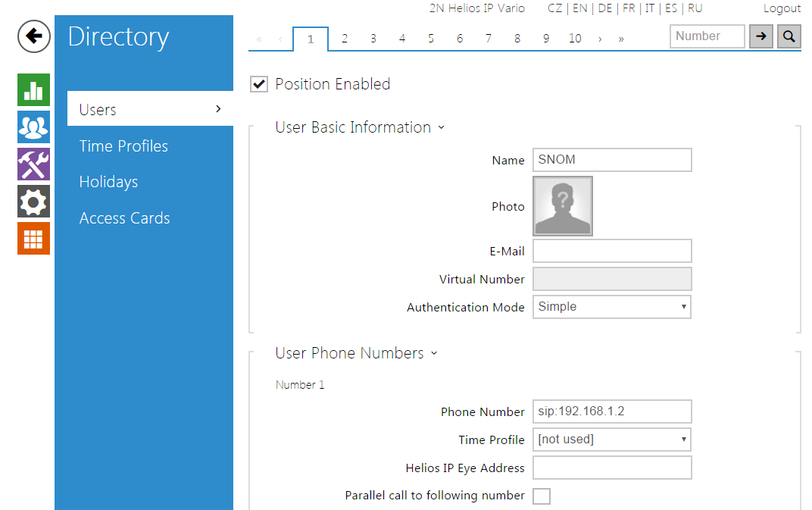The width and height of the screenshot is (812, 510).
Task: Switch to page 5 tab
Action: pos(431,39)
